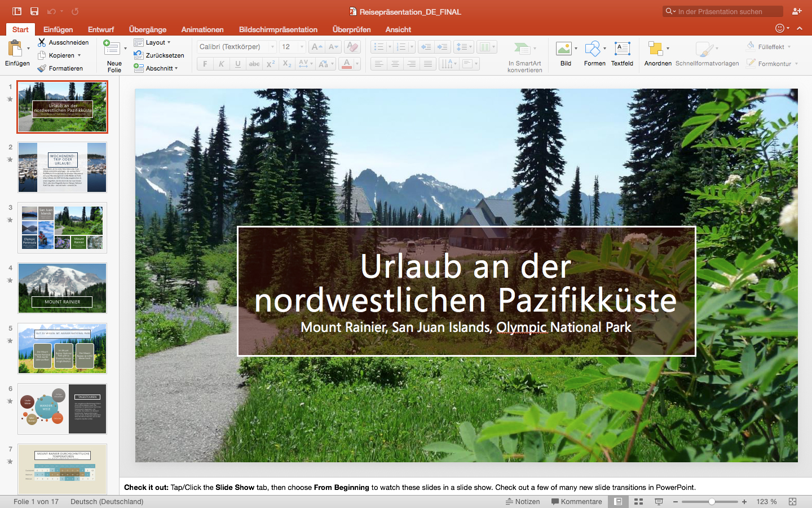Switch to the Übergänge tab
This screenshot has height=508, width=812.
tap(147, 29)
